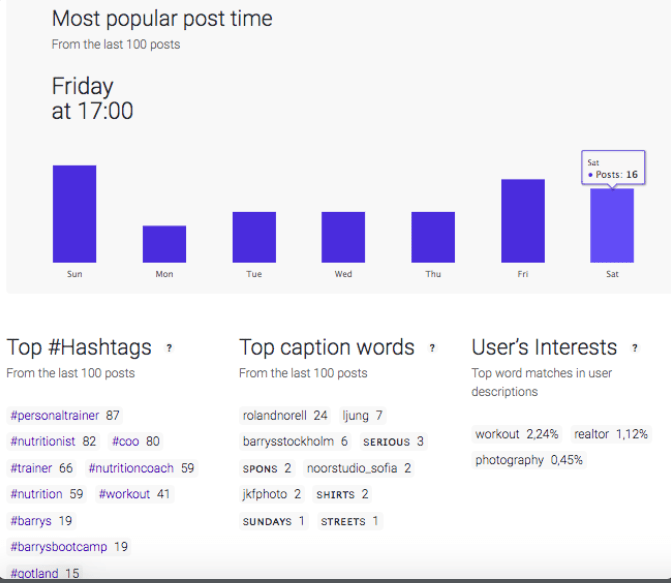This screenshot has width=671, height=583.
Task: Click the #workout hashtag tag
Action: click(124, 494)
